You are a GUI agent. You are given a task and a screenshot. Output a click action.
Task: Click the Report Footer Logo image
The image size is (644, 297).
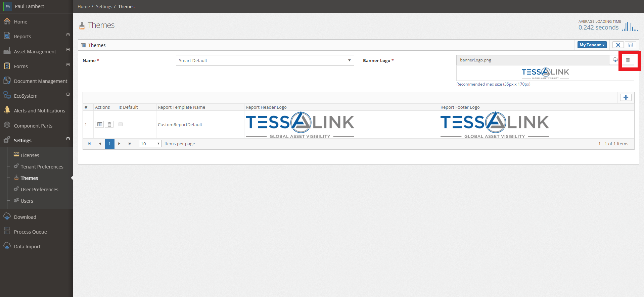click(x=495, y=125)
